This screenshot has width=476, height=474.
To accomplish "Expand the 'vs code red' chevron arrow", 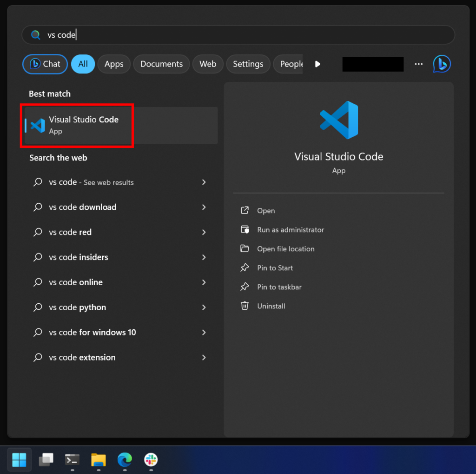I will pyautogui.click(x=204, y=232).
